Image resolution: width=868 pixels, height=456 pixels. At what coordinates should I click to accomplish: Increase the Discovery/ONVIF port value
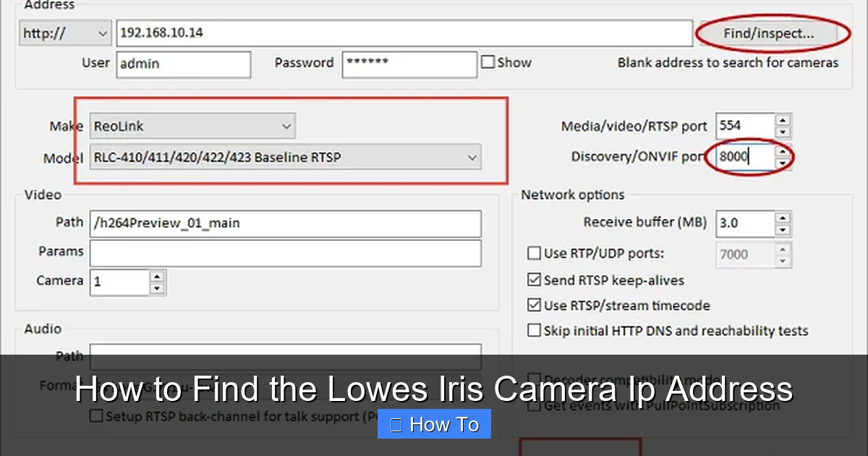point(783,151)
